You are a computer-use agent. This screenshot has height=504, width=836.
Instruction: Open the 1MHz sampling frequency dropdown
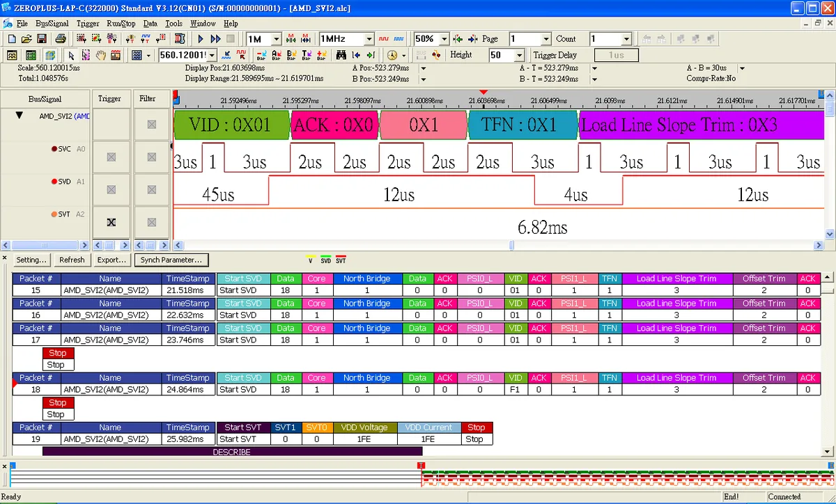[x=369, y=40]
